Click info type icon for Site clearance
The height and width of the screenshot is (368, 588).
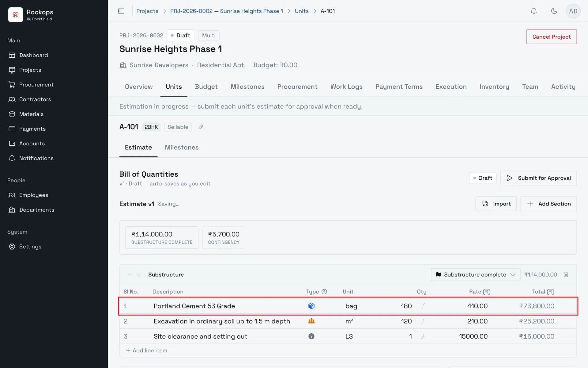311,336
